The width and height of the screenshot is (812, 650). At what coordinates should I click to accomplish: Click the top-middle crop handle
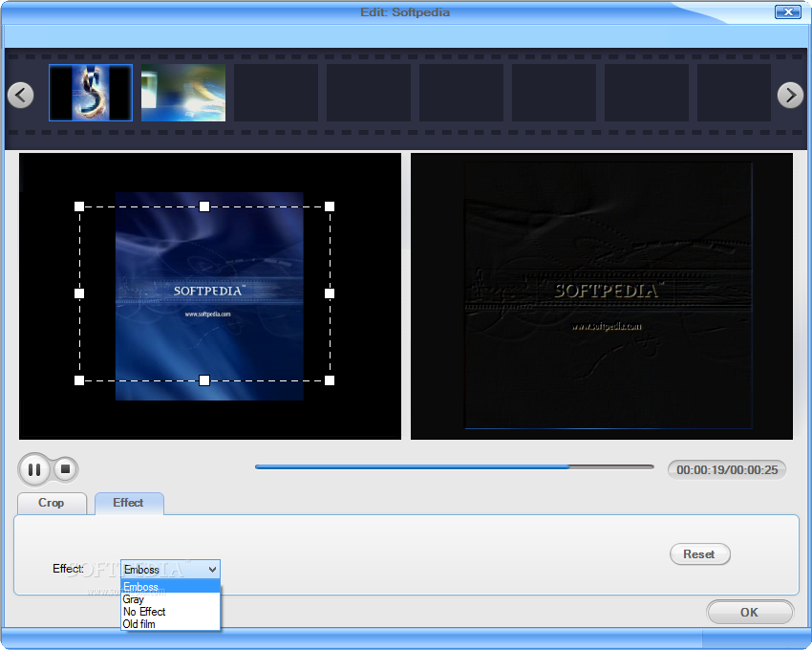coord(204,206)
